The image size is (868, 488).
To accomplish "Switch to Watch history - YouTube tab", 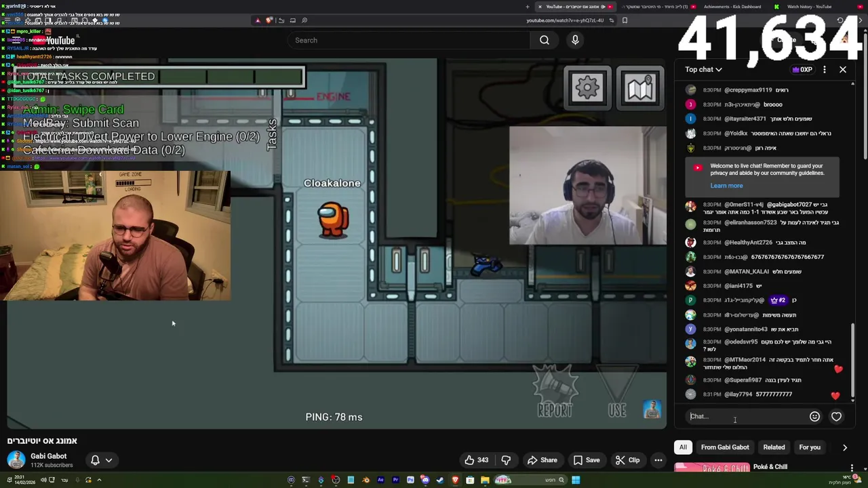I will [x=809, y=7].
